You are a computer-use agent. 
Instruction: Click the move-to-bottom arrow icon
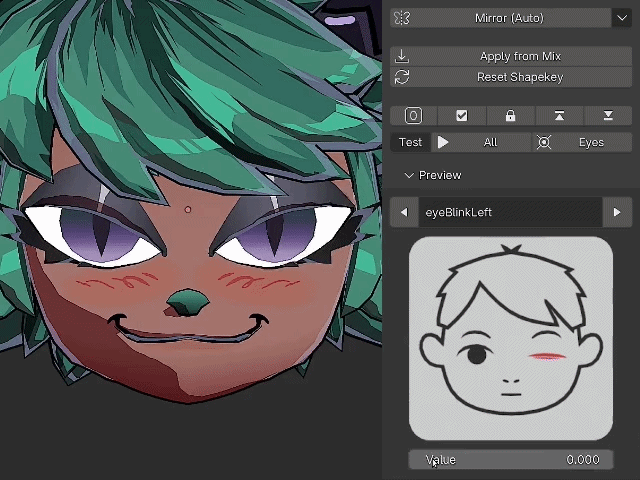click(608, 116)
